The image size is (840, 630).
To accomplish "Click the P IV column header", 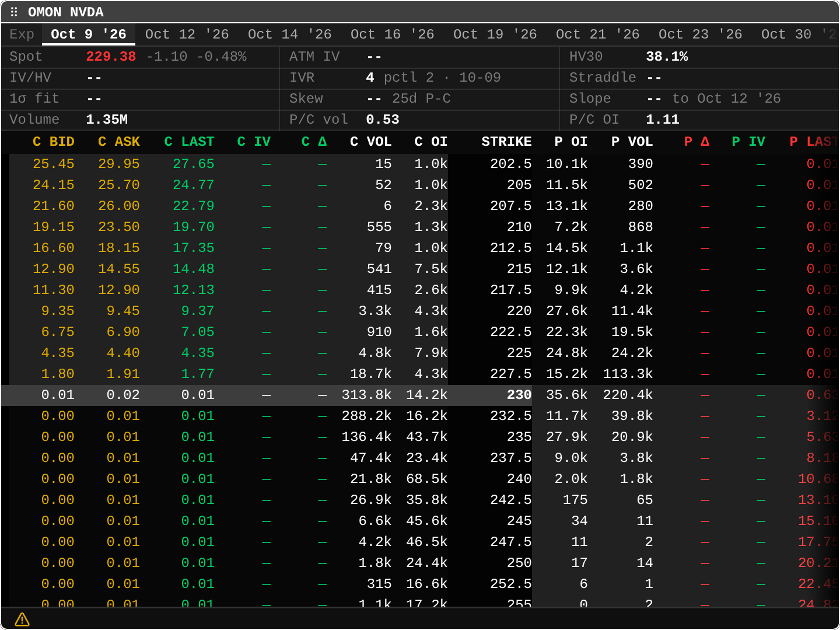I will point(748,142).
